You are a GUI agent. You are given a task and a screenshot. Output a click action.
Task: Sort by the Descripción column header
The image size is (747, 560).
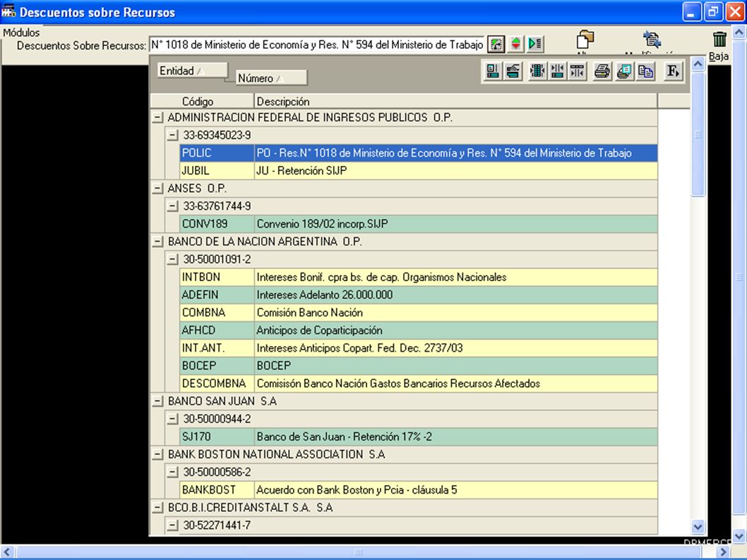(456, 102)
